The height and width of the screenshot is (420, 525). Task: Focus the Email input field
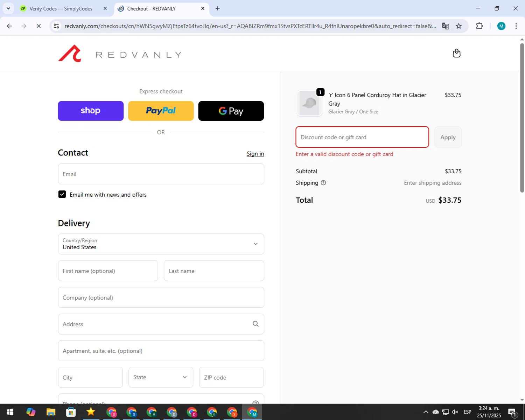coord(161,174)
